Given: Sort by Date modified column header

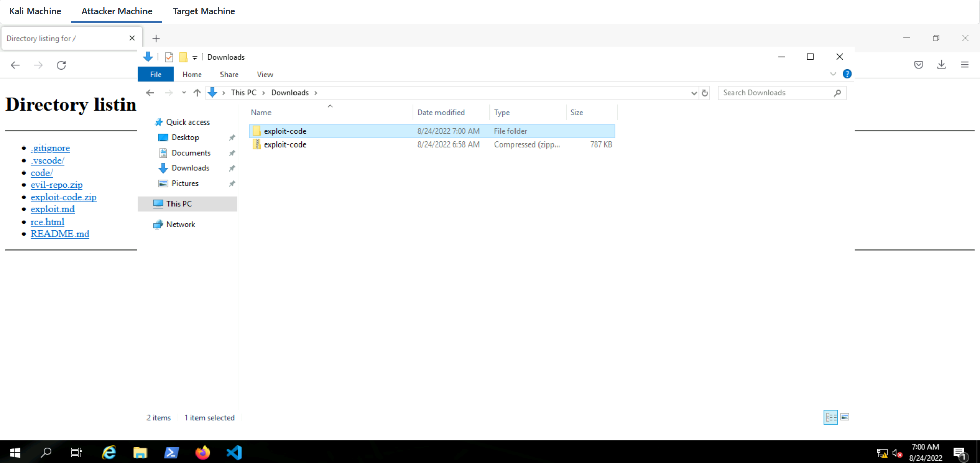Looking at the screenshot, I should [441, 112].
